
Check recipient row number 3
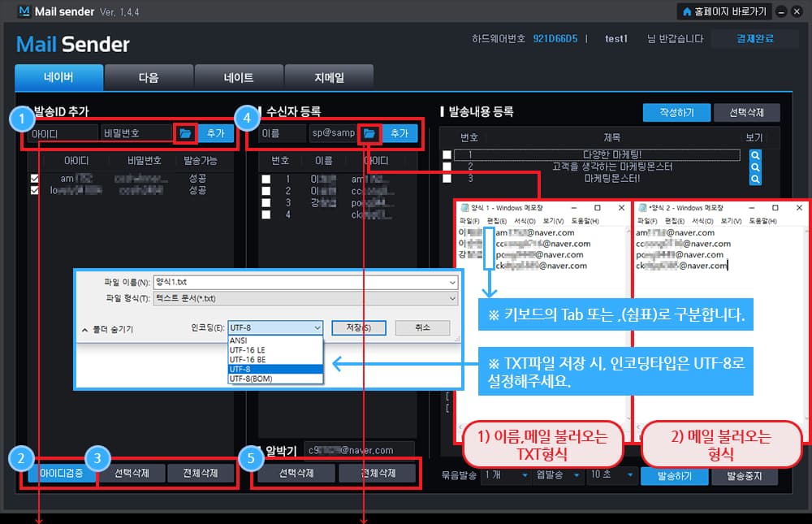click(x=266, y=202)
